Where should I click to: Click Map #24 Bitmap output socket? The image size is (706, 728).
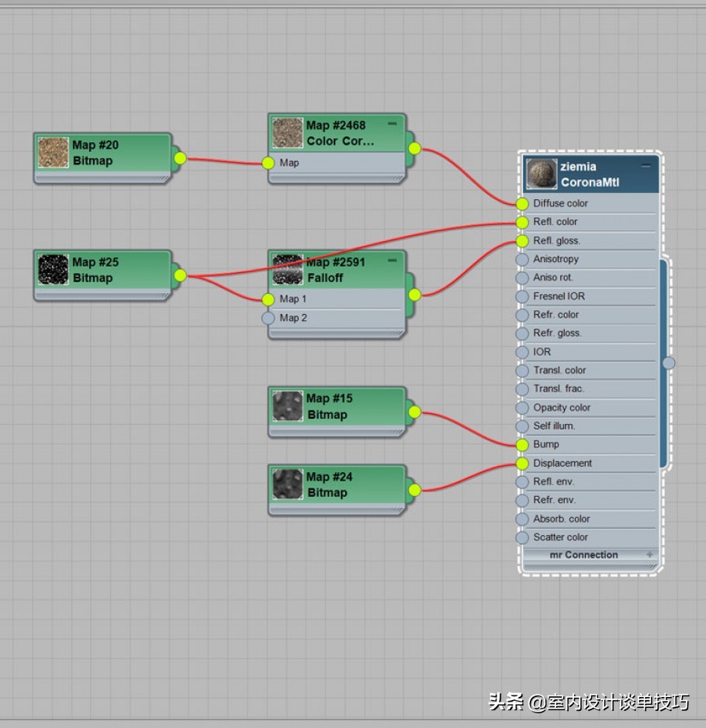[415, 490]
